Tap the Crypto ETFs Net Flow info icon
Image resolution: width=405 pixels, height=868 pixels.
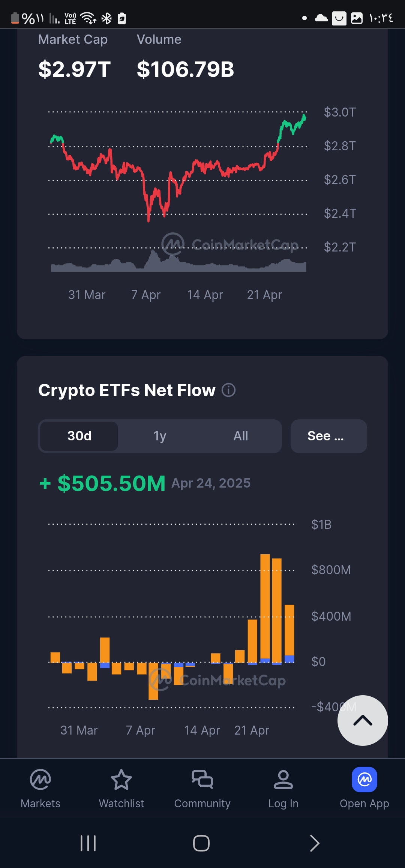[x=228, y=390]
